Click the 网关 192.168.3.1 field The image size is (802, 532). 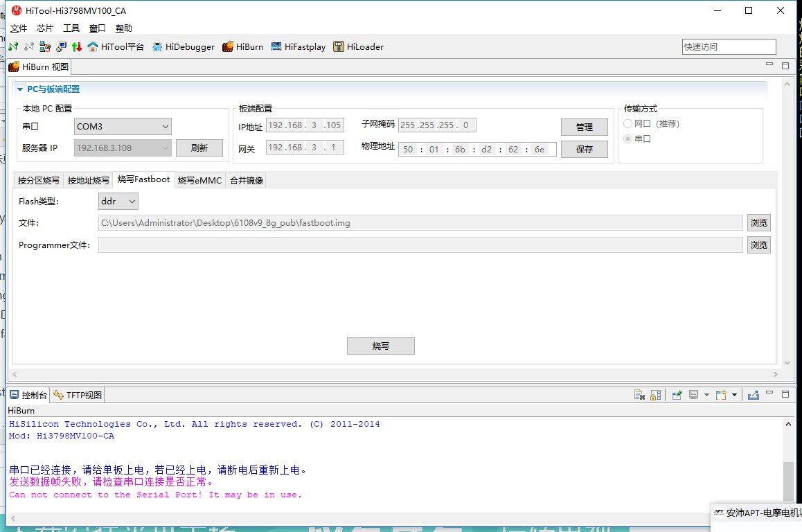tap(305, 148)
